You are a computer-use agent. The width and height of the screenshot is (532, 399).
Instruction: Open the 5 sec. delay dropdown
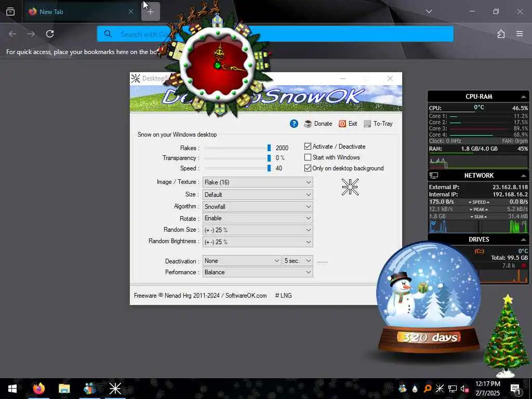298,261
